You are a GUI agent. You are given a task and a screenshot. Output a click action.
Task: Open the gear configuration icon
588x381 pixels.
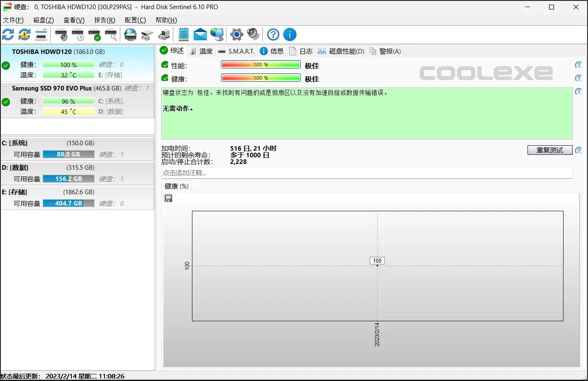(237, 34)
